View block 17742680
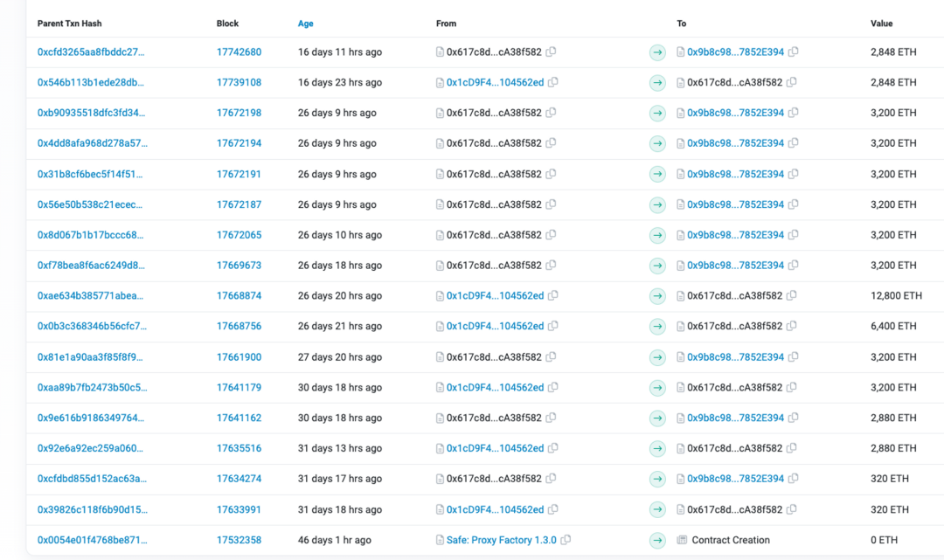The width and height of the screenshot is (944, 560). coord(239,52)
